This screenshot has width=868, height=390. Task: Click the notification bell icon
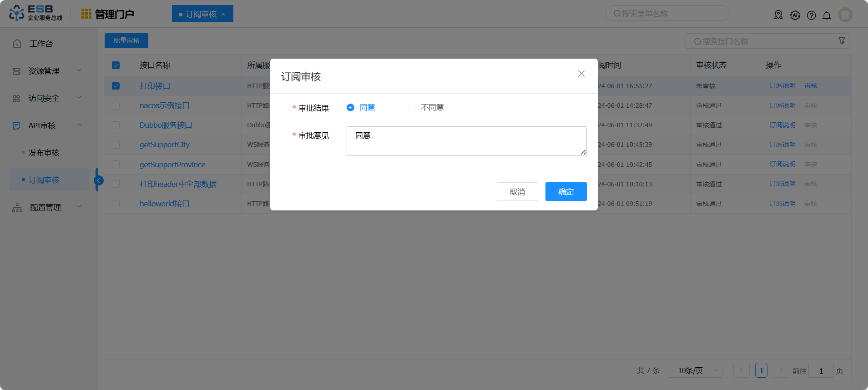point(827,15)
